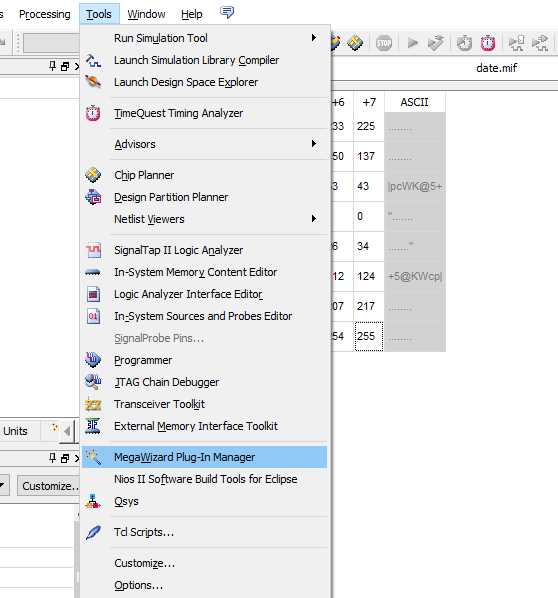Choose Tcl Scripts... entry
Image resolution: width=558 pixels, height=598 pixels.
pos(204,532)
